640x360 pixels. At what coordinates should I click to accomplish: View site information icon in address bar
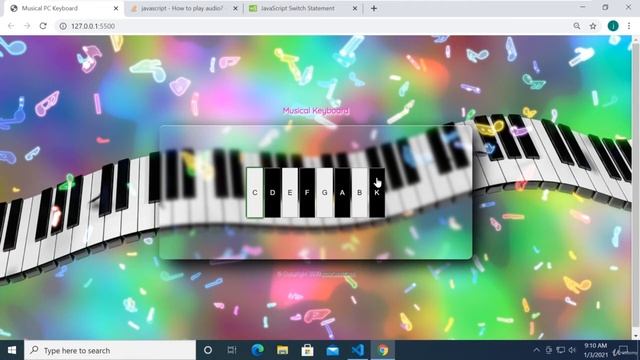pyautogui.click(x=63, y=26)
